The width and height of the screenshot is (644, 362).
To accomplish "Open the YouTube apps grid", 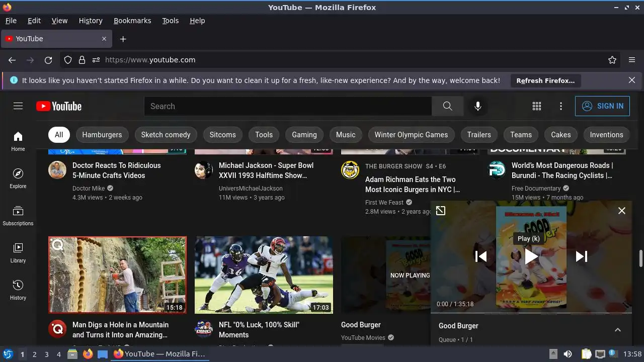I will [537, 106].
